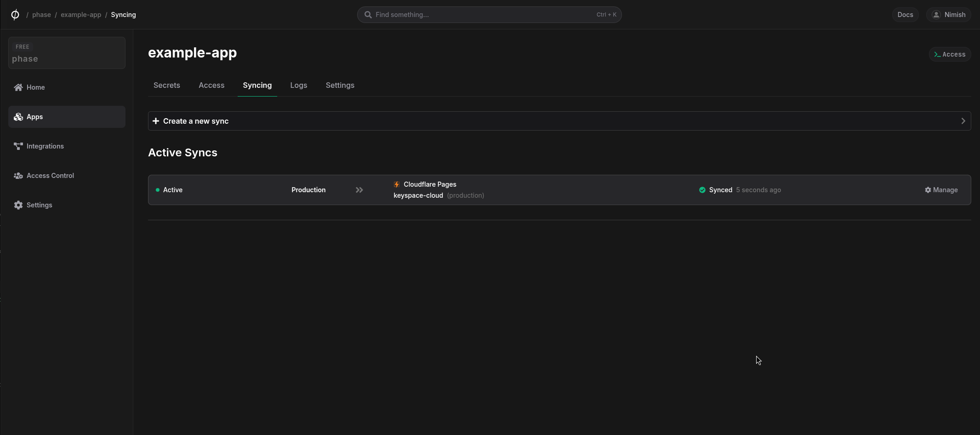Click the chevron arrows beside Production

359,190
